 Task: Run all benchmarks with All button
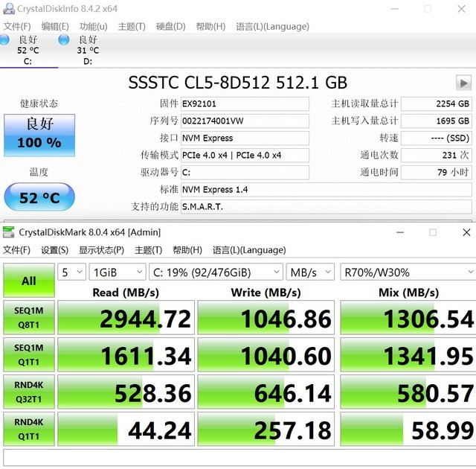(x=29, y=280)
